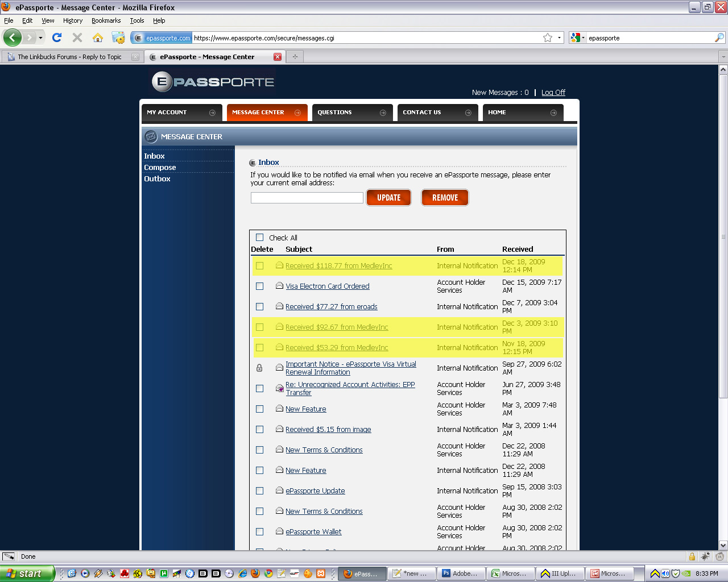Click the page vertical scrollbar down arrow

(x=723, y=545)
